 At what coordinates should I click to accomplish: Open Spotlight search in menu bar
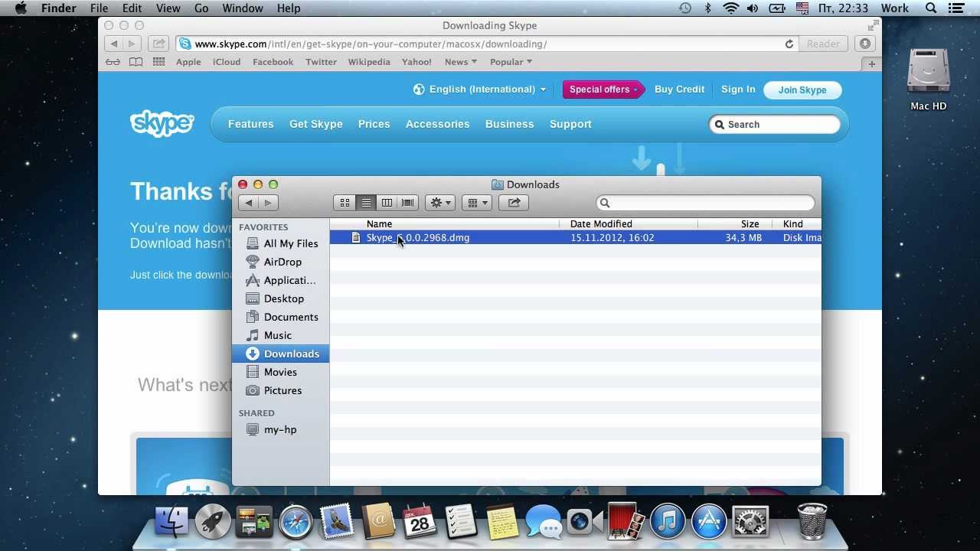pos(931,8)
